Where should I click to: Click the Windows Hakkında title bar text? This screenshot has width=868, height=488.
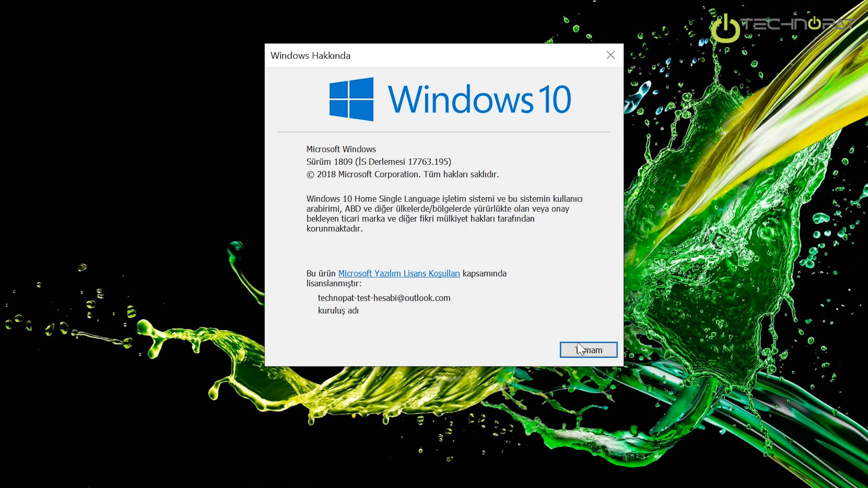tap(310, 56)
